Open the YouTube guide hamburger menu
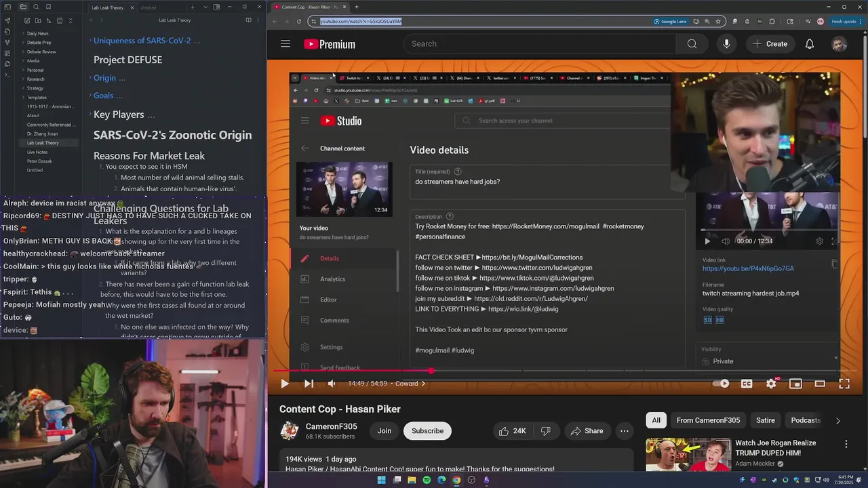 [285, 44]
